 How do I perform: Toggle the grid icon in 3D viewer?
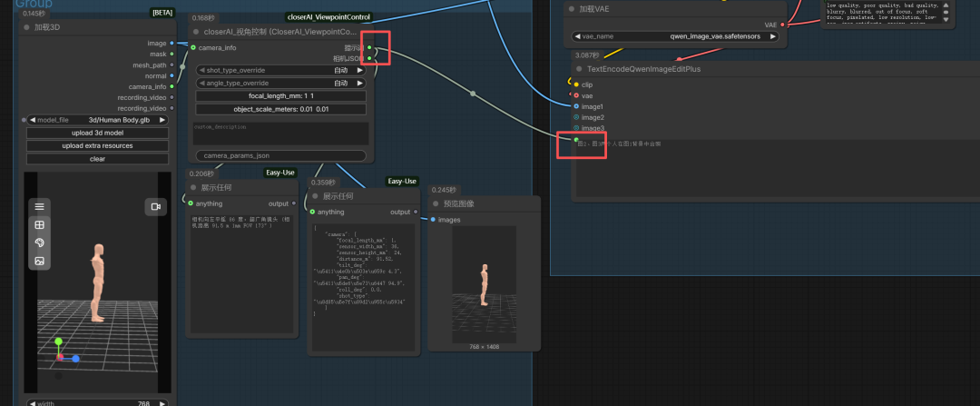click(x=39, y=224)
